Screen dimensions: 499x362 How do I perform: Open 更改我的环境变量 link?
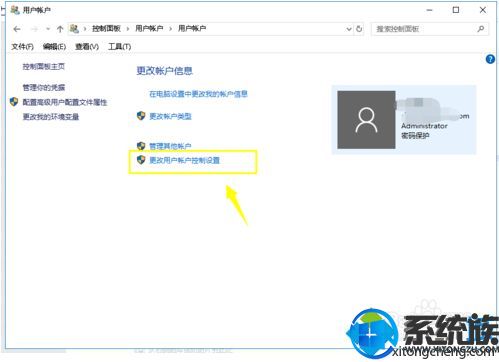pyautogui.click(x=51, y=117)
